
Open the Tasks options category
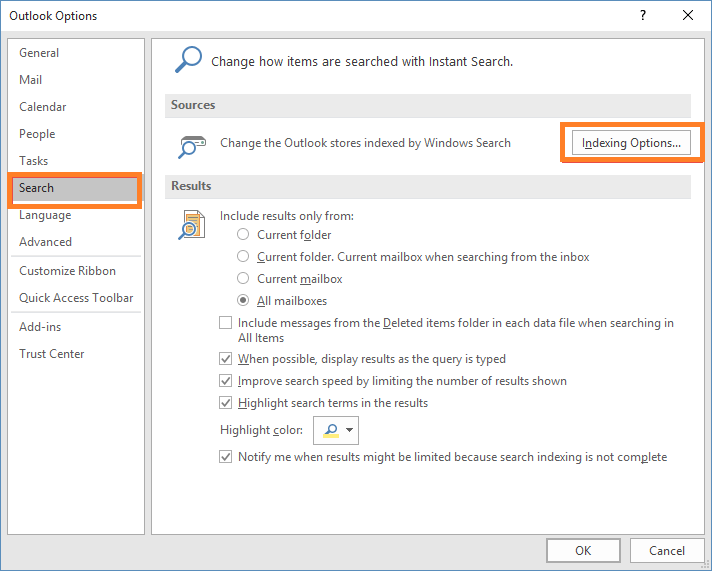(75, 161)
